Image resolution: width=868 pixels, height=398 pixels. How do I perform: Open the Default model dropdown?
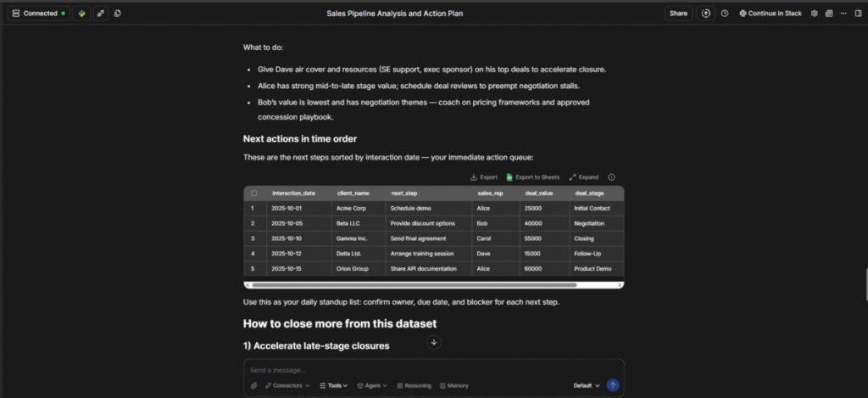(586, 385)
